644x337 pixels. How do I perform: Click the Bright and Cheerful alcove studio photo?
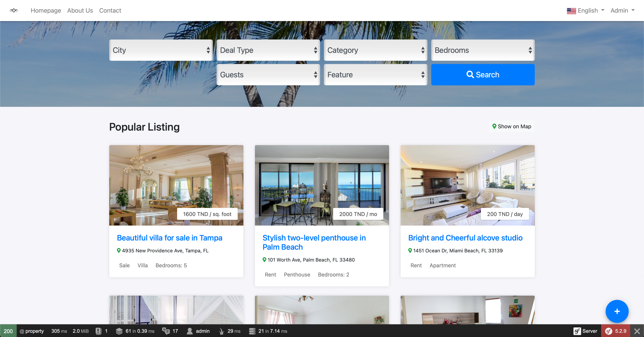pyautogui.click(x=467, y=185)
